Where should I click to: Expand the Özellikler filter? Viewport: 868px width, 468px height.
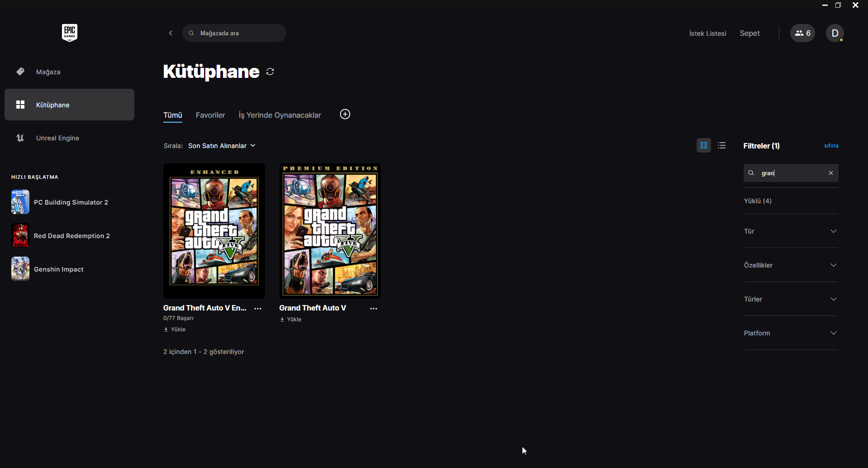pos(791,265)
